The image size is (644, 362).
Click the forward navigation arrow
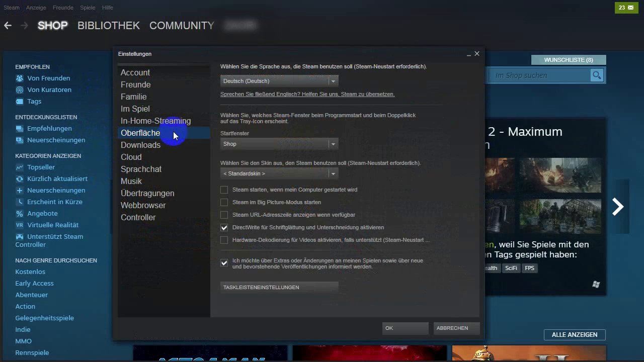[x=24, y=25]
